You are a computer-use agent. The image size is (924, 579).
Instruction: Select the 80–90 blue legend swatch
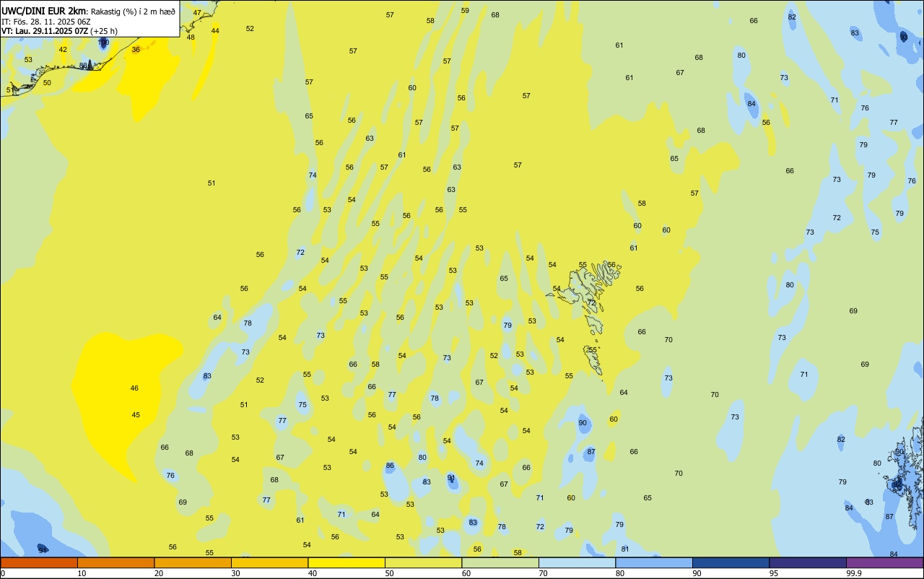point(654,562)
